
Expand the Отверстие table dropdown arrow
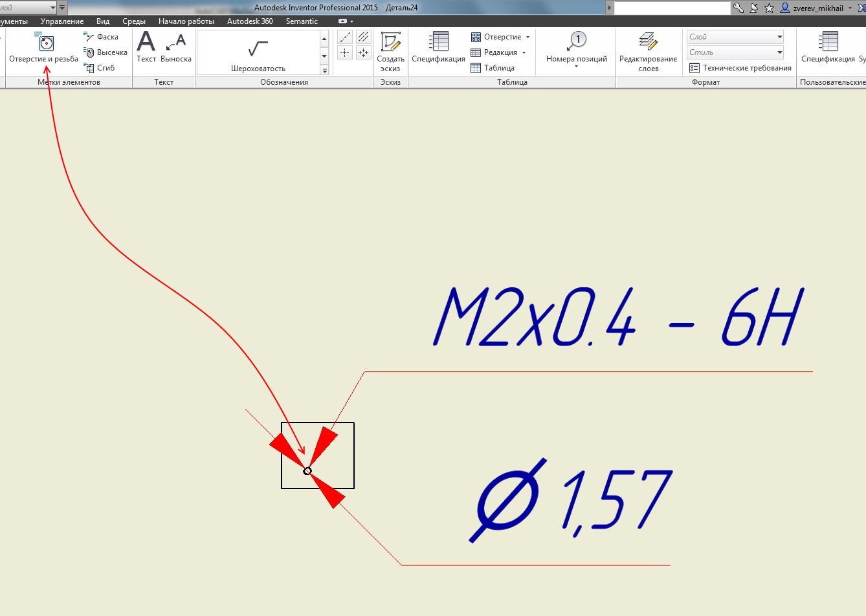527,38
